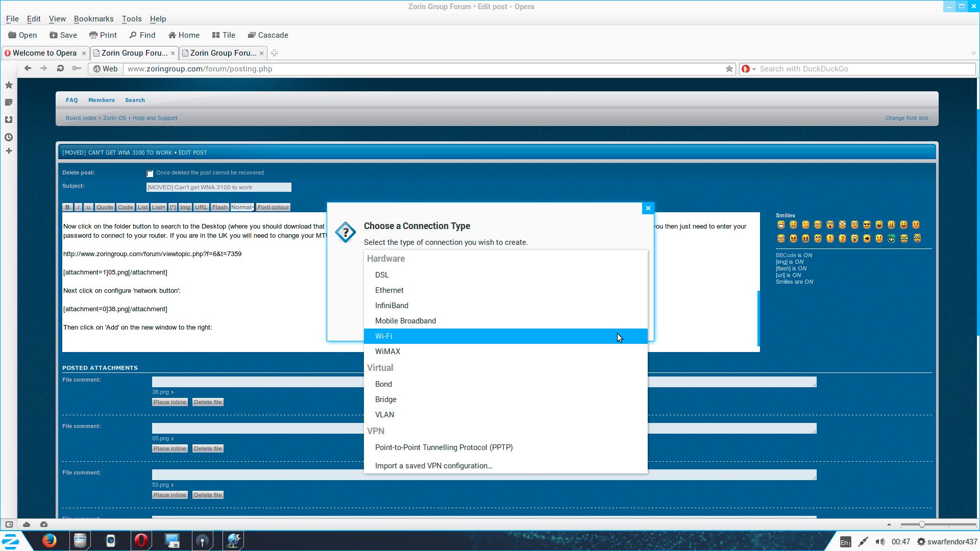Launch Firefox from the taskbar
The image size is (980, 551).
[x=50, y=540]
